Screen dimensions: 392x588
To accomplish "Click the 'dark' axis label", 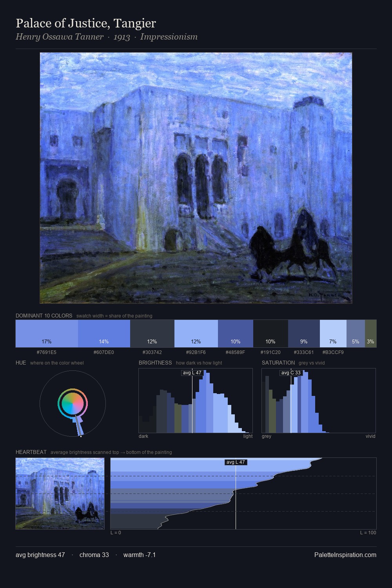I will tap(143, 436).
